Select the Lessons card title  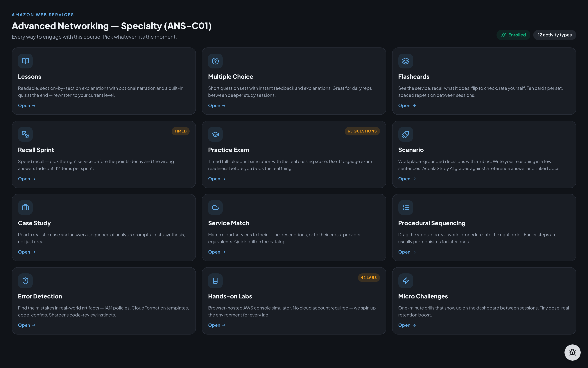click(30, 77)
